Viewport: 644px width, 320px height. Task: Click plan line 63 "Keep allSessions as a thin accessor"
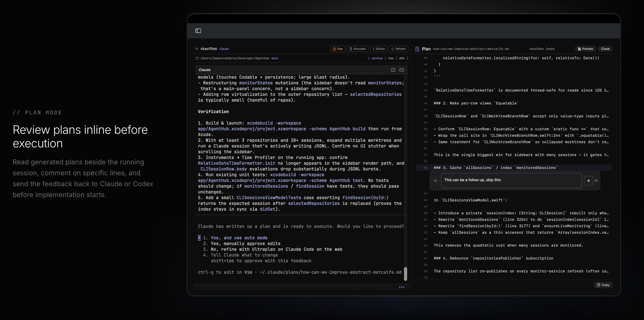point(521,232)
